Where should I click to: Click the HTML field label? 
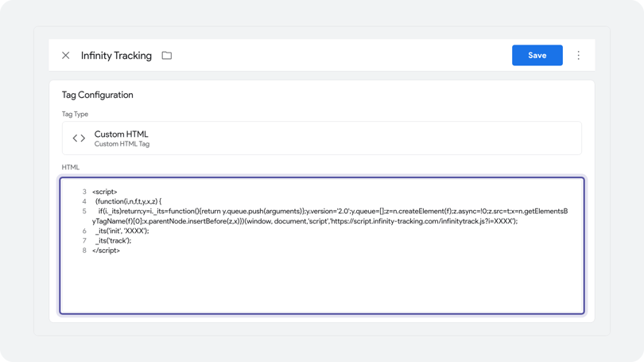pos(70,167)
